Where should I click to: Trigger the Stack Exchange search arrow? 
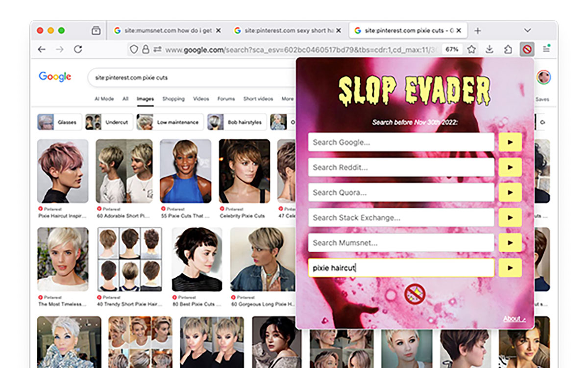click(511, 217)
